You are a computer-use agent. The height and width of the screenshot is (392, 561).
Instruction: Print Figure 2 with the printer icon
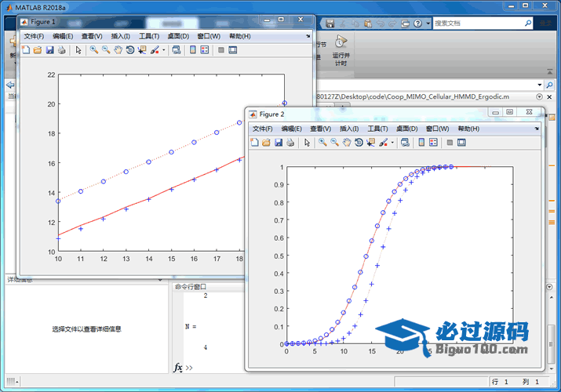click(x=290, y=143)
